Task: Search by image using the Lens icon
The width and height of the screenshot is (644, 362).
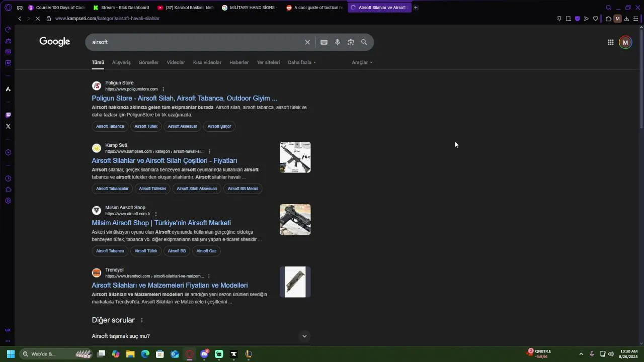Action: pyautogui.click(x=351, y=42)
